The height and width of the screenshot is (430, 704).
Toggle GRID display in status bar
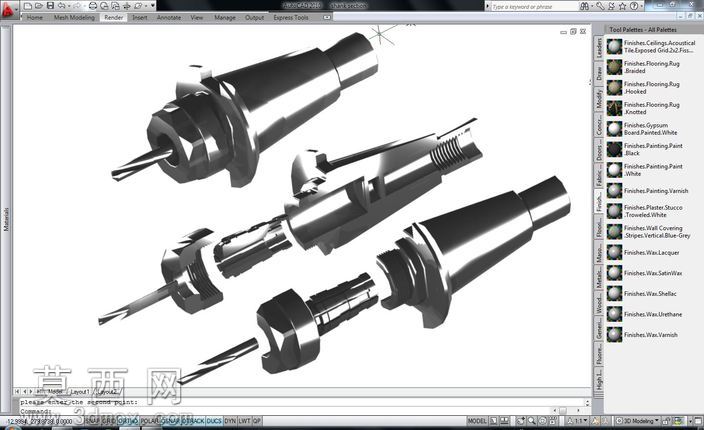(x=108, y=421)
